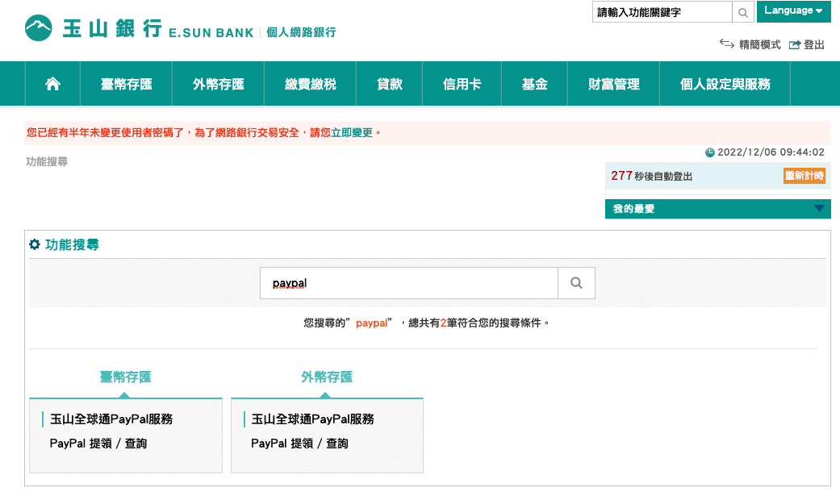840x504 pixels.
Task: Select 財富管理 in the navigation bar
Action: point(613,83)
